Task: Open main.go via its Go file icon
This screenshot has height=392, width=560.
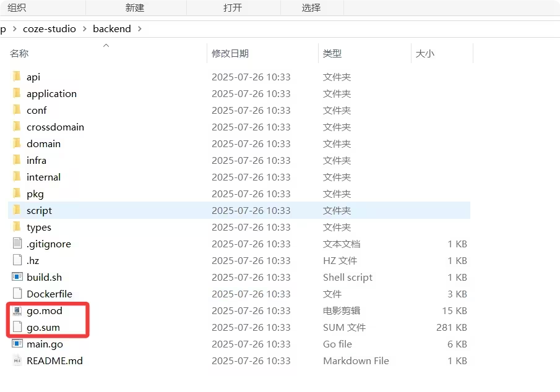Action: [17, 344]
